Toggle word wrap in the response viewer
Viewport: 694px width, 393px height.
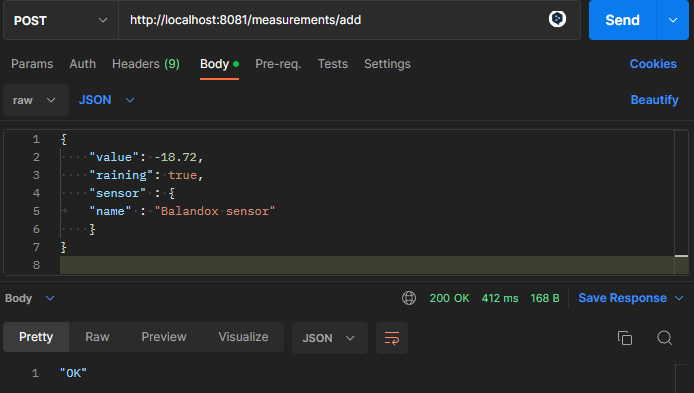pos(392,338)
